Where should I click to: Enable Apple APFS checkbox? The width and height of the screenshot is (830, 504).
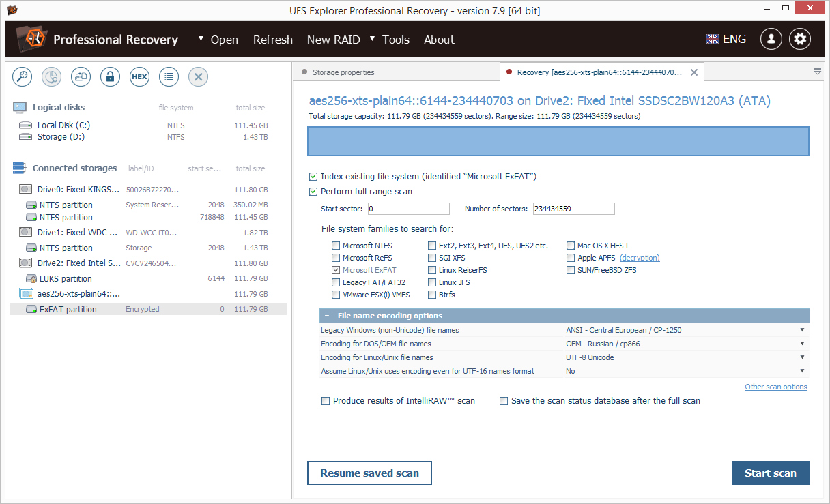(x=571, y=258)
